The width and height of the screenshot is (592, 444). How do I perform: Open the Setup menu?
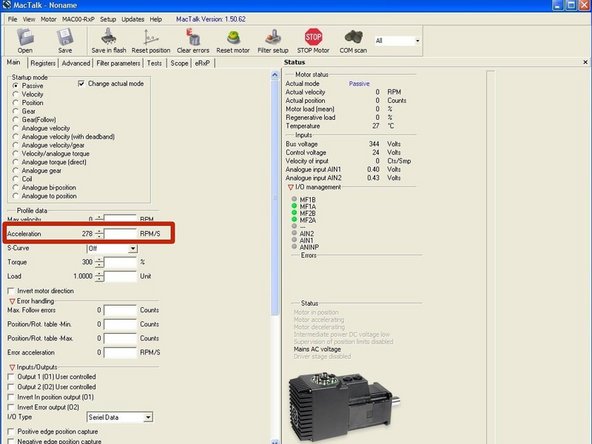(108, 19)
